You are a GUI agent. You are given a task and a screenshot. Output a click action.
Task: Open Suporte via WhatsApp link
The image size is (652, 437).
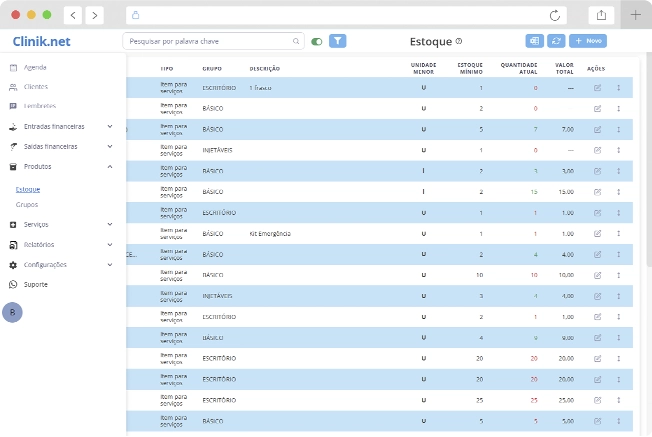pyautogui.click(x=36, y=284)
